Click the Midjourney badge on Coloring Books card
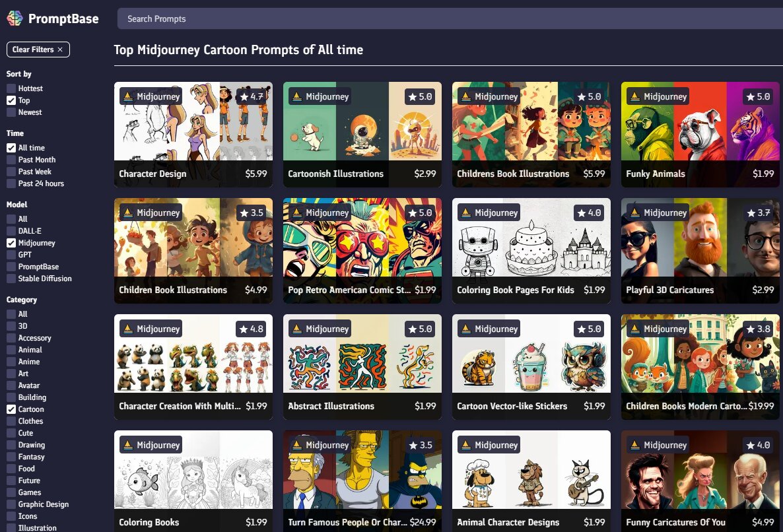The width and height of the screenshot is (783, 532). pyautogui.click(x=151, y=445)
